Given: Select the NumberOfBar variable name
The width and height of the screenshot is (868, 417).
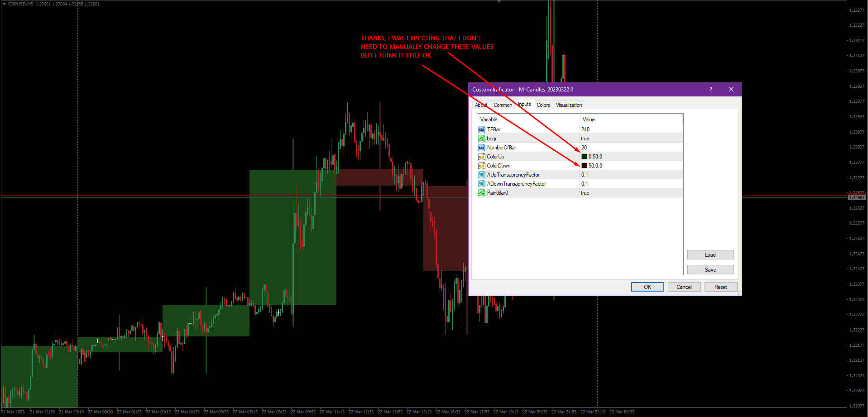Looking at the screenshot, I should [501, 148].
